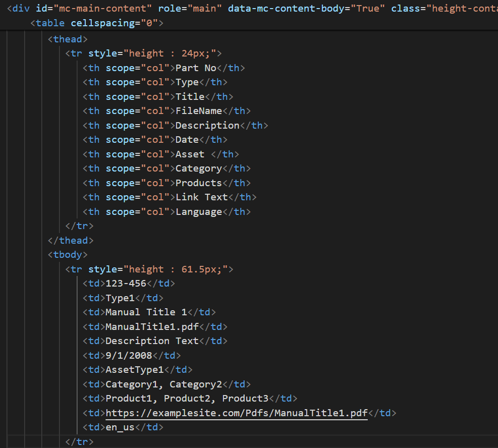
Task: Click the 'Link Text' header text
Action: pyautogui.click(x=202, y=197)
